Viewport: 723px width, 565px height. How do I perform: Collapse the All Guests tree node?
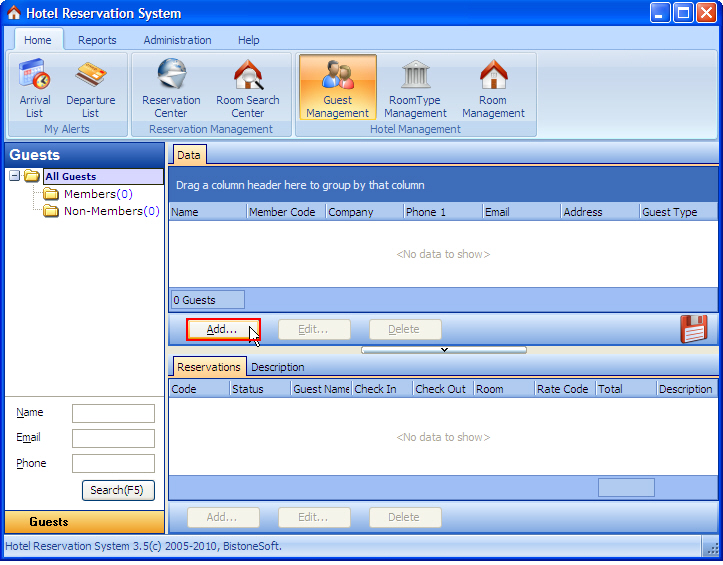(x=15, y=177)
